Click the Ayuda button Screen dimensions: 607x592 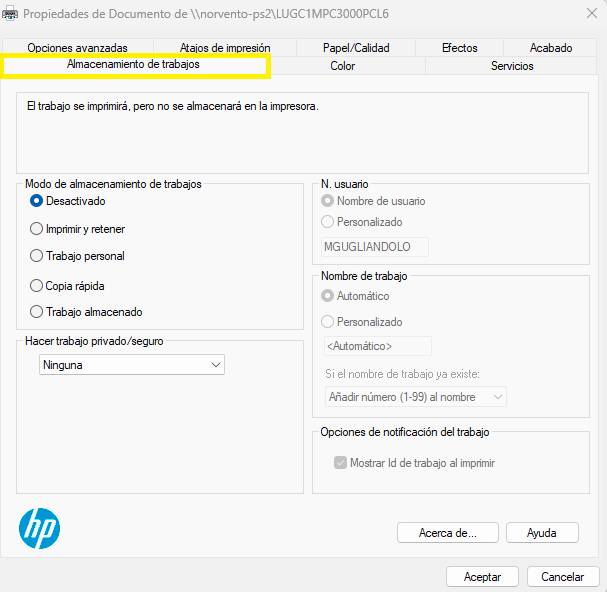[542, 533]
